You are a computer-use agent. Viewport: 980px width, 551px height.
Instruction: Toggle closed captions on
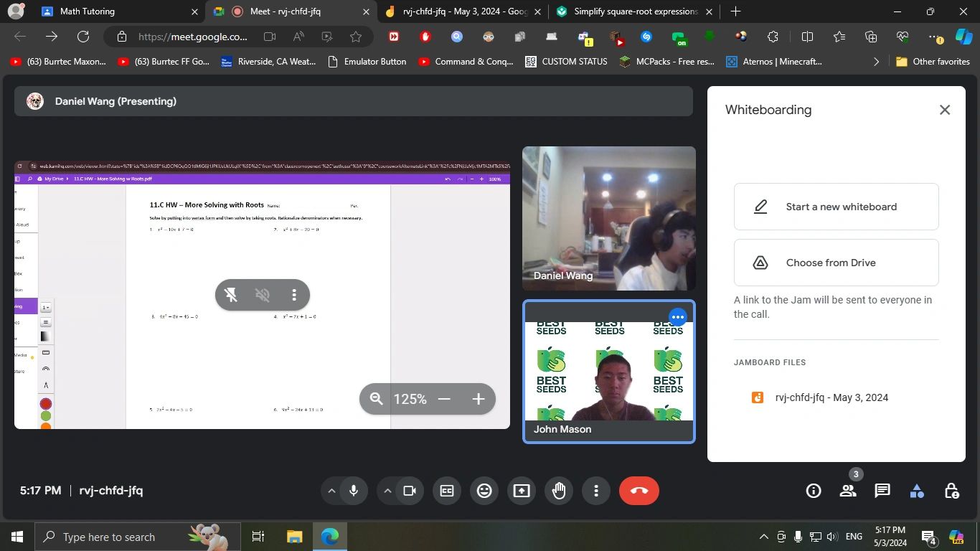pyautogui.click(x=447, y=491)
